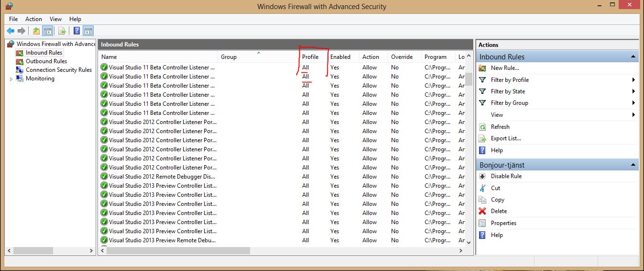Screen dimensions: 644x271
Task: Click the Up One Level folder icon
Action: click(x=36, y=31)
